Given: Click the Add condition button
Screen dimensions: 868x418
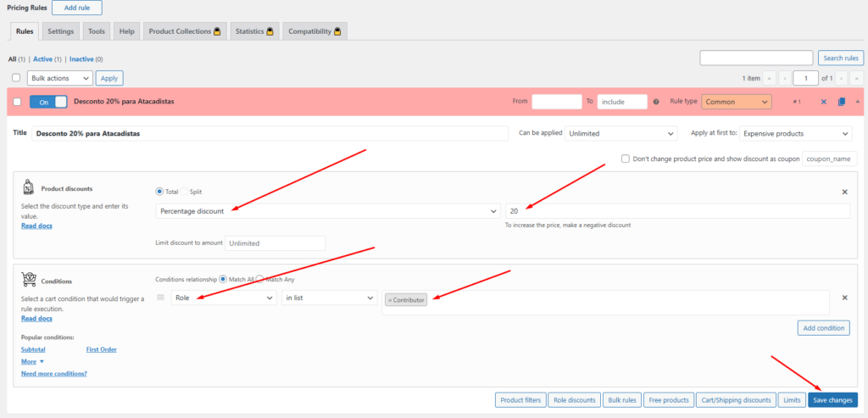Looking at the screenshot, I should tap(824, 328).
